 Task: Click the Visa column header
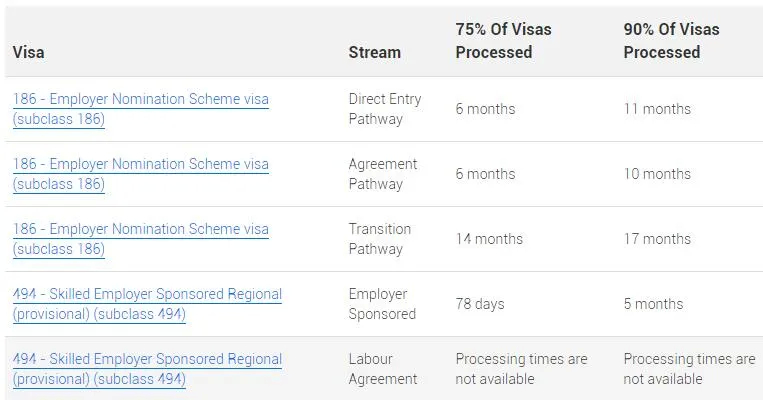[29, 52]
